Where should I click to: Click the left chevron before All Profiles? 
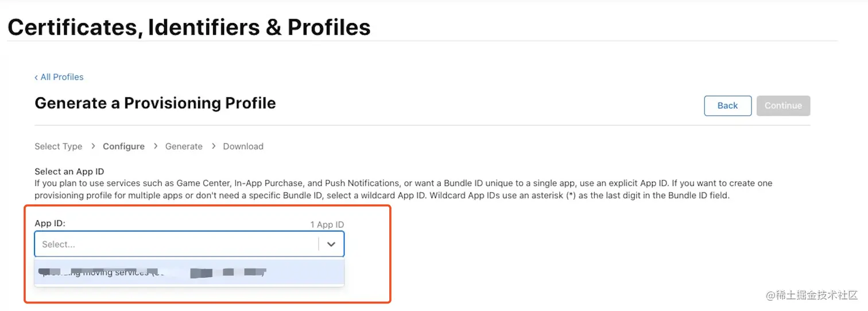(x=36, y=77)
